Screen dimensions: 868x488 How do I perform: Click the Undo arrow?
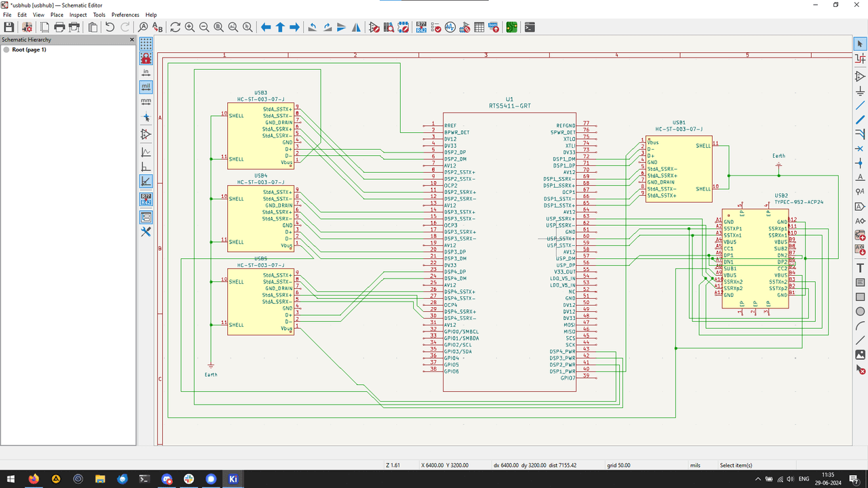pyautogui.click(x=110, y=27)
